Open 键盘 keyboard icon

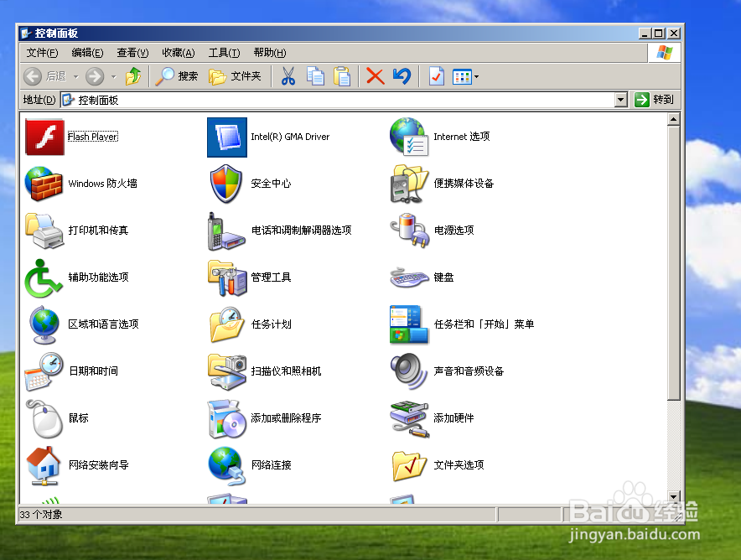tap(409, 277)
